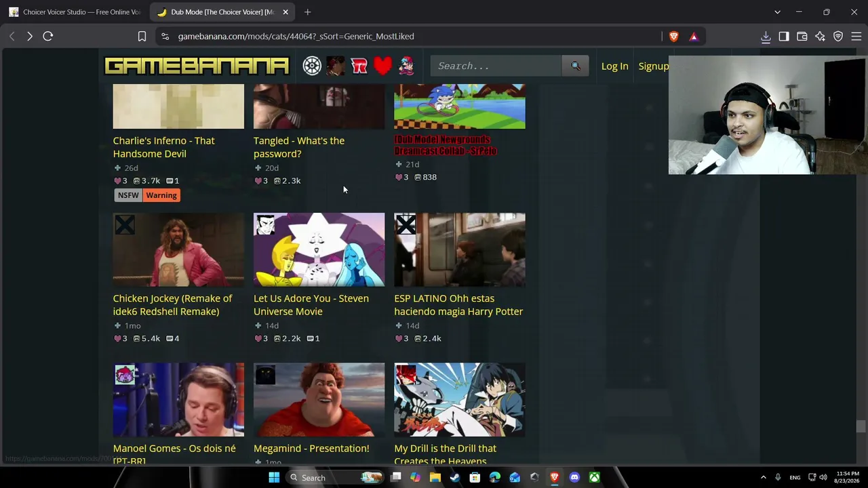This screenshot has height=488, width=868.
Task: Open the ship wheel game icon in header
Action: [x=312, y=66]
